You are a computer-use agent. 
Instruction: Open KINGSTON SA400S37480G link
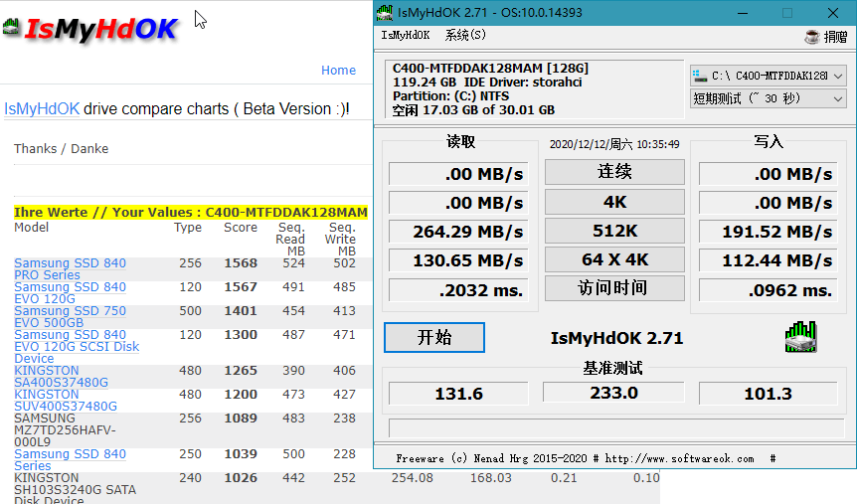coord(61,377)
